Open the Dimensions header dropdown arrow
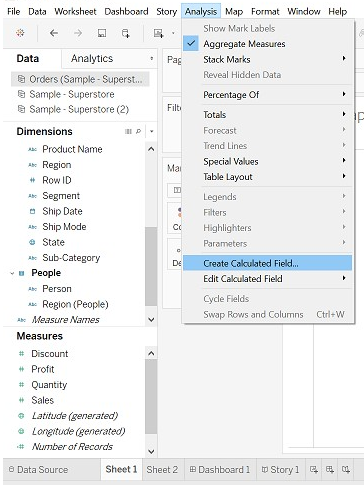This screenshot has height=485, width=364. point(152,132)
